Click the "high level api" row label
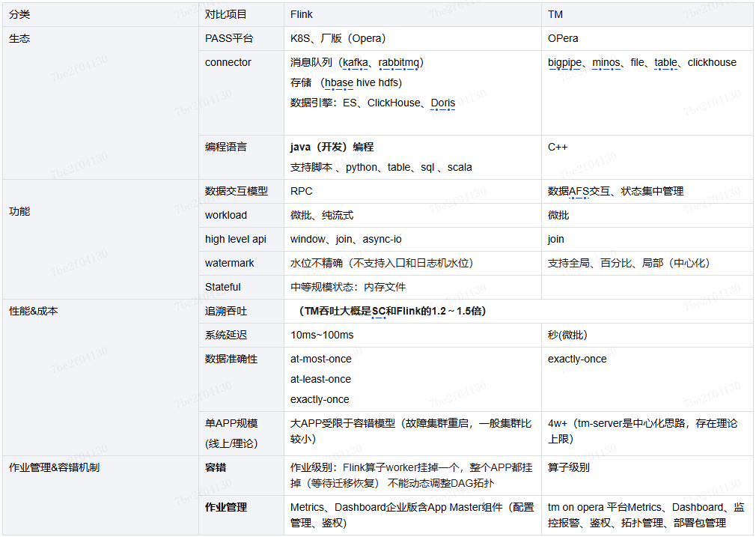Image resolution: width=756 pixels, height=537 pixels. (x=236, y=239)
